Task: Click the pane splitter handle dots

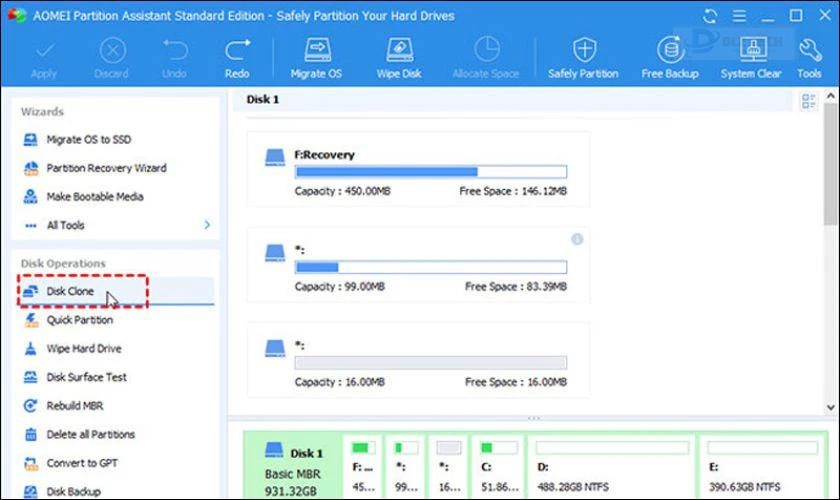Action: (534, 418)
